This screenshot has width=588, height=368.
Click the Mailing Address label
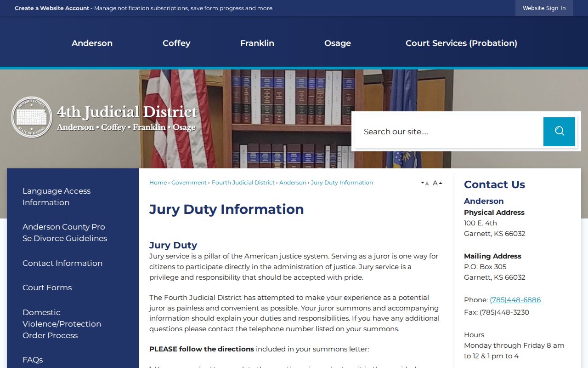point(492,256)
